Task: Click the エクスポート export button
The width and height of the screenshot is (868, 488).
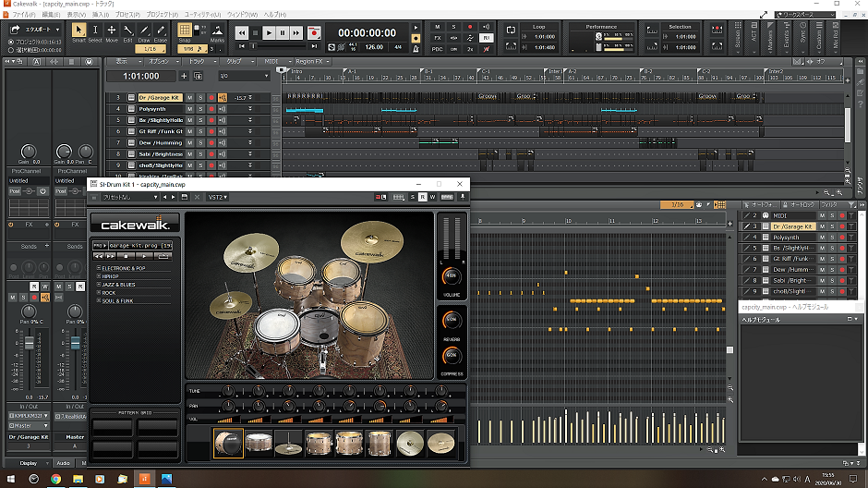Action: 38,30
